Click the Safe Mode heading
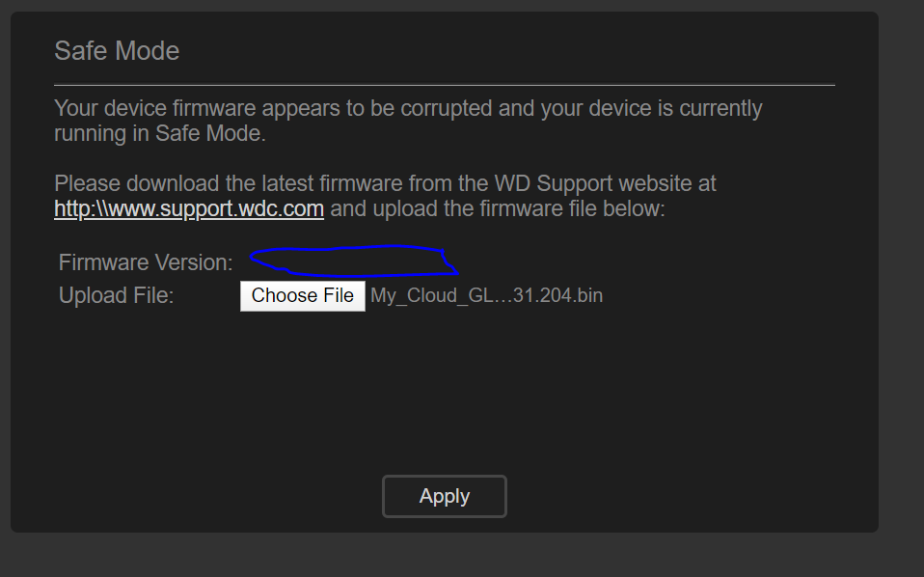The width and height of the screenshot is (924, 577). click(117, 51)
